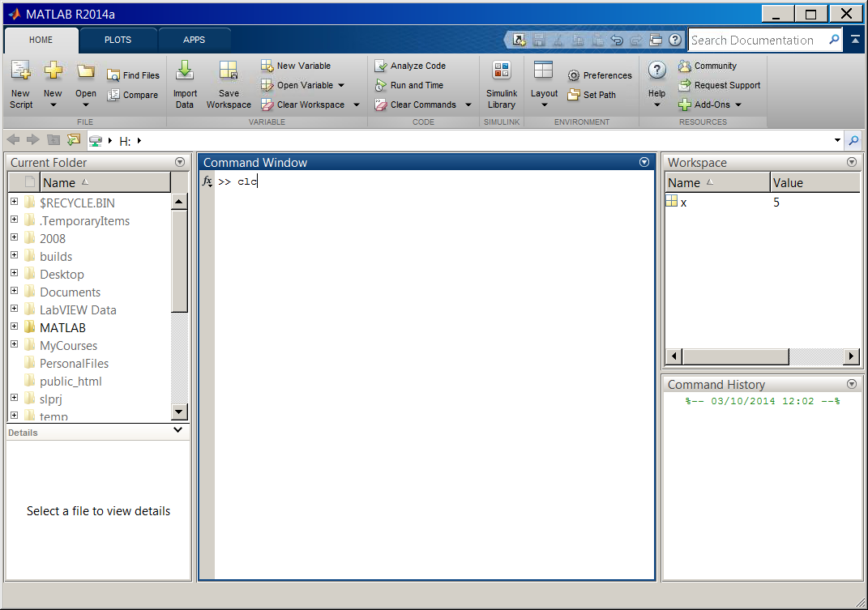868x610 pixels.
Task: Click the fx function browser icon
Action: coord(207,181)
